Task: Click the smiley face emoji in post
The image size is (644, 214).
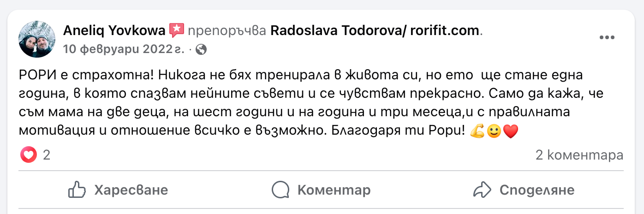Action: click(x=494, y=131)
